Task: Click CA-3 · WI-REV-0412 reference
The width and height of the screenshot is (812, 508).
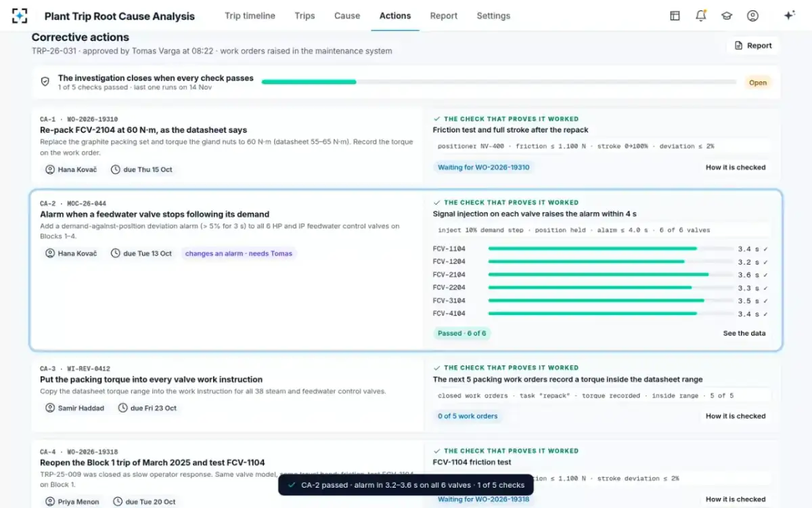Action: [x=75, y=368]
